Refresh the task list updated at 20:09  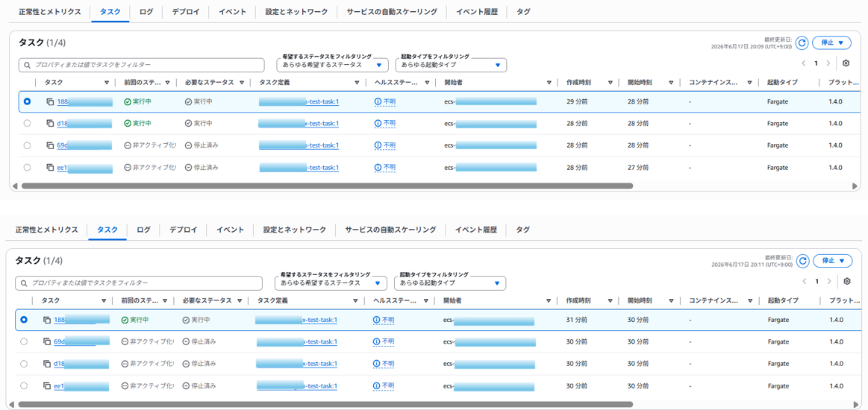click(802, 42)
